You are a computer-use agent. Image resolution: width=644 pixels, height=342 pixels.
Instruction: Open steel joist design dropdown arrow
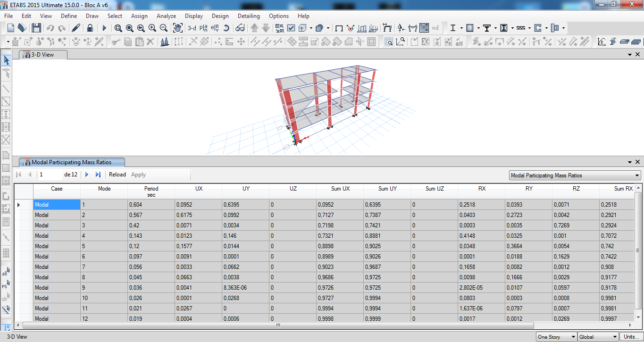click(x=530, y=28)
